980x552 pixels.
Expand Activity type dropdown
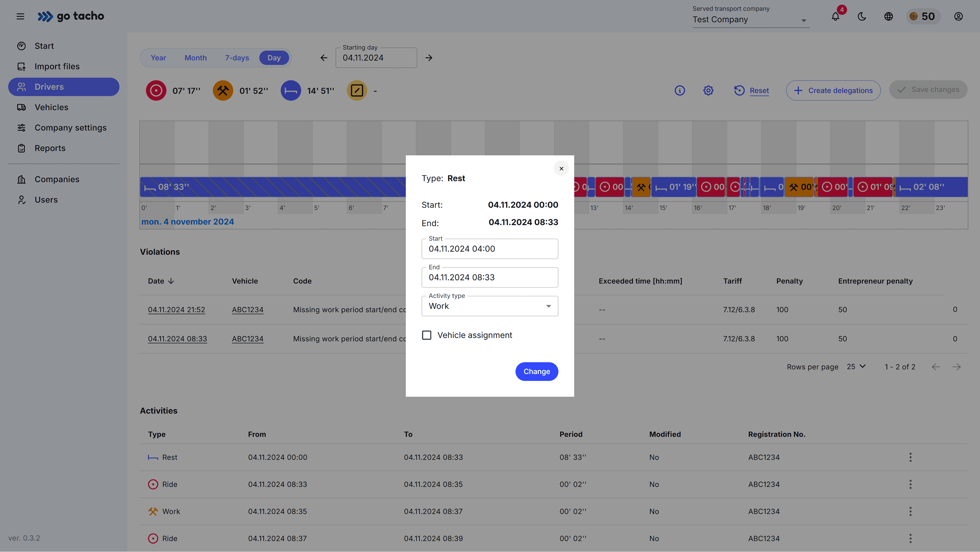(490, 306)
